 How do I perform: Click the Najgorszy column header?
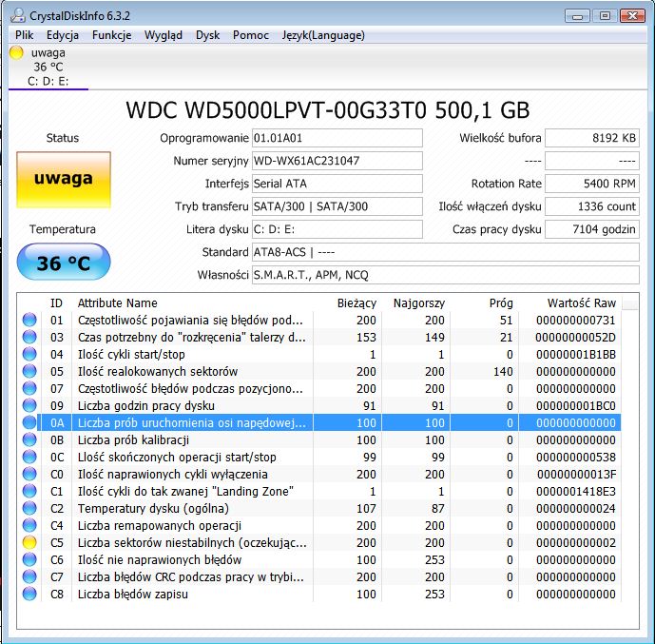(x=415, y=303)
